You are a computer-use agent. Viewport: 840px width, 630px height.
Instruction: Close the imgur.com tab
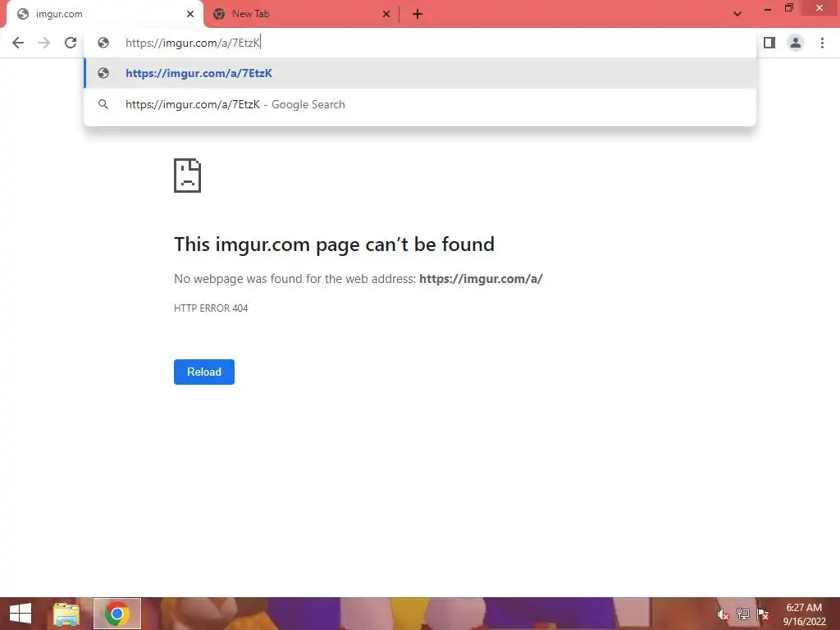tap(190, 15)
